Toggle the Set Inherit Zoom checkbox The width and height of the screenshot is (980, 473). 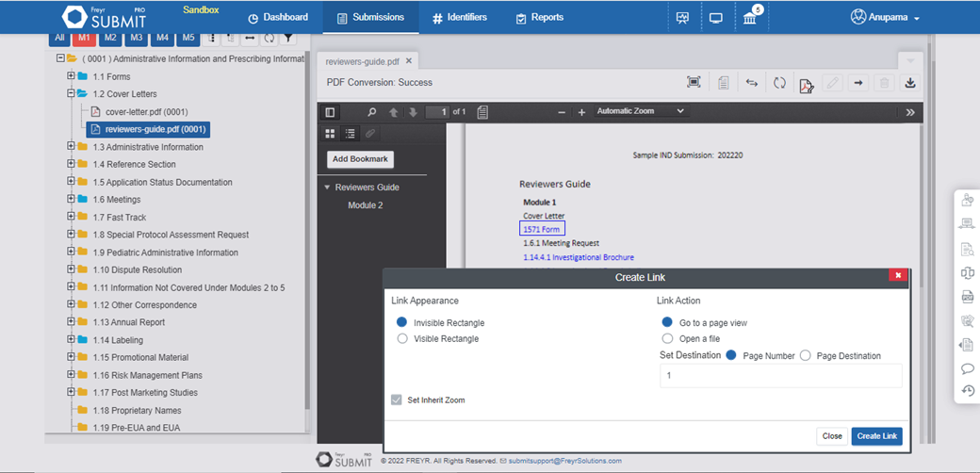click(x=397, y=400)
